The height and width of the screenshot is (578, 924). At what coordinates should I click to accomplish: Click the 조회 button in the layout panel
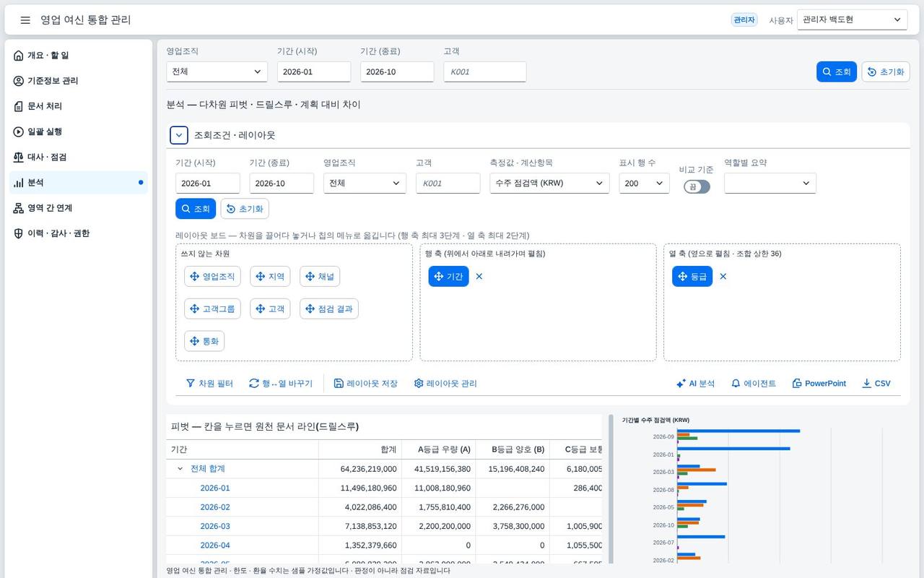(x=196, y=209)
